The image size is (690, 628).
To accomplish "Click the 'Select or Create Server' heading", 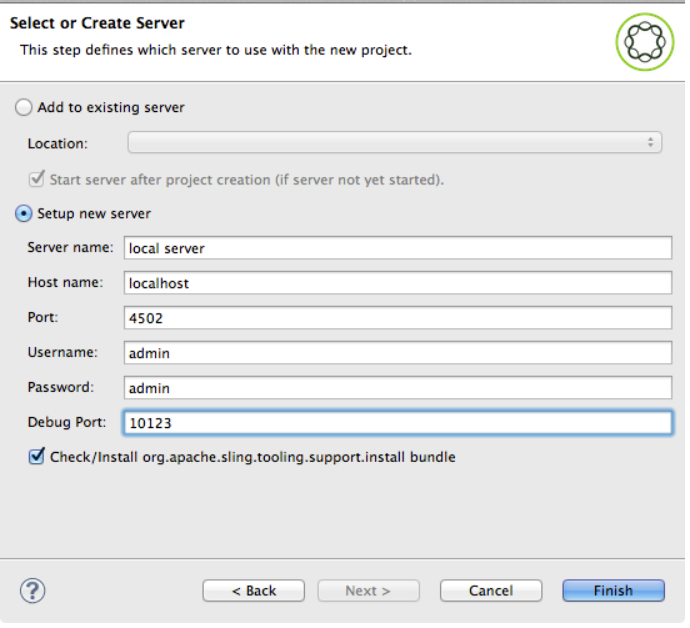I will 97,23.
